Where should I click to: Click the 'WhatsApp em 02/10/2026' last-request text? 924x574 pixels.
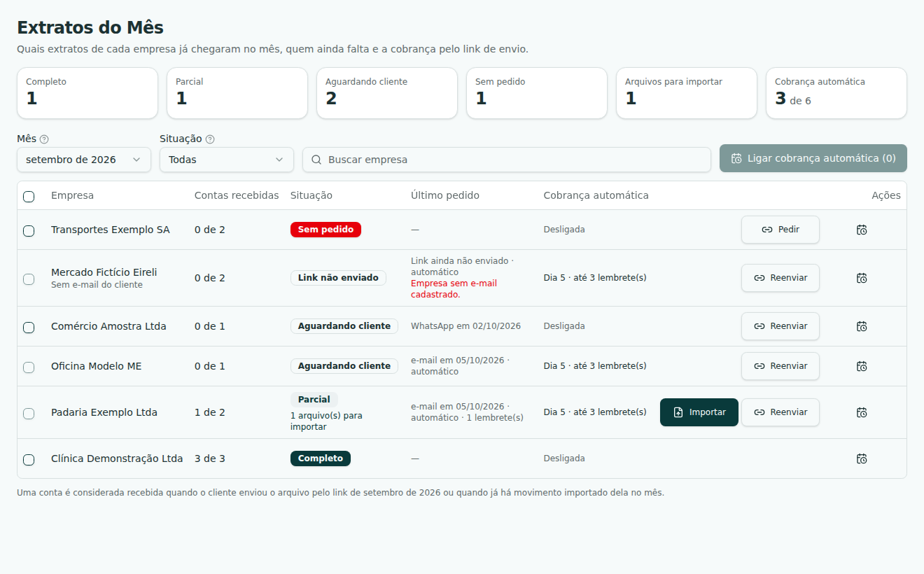[465, 326]
